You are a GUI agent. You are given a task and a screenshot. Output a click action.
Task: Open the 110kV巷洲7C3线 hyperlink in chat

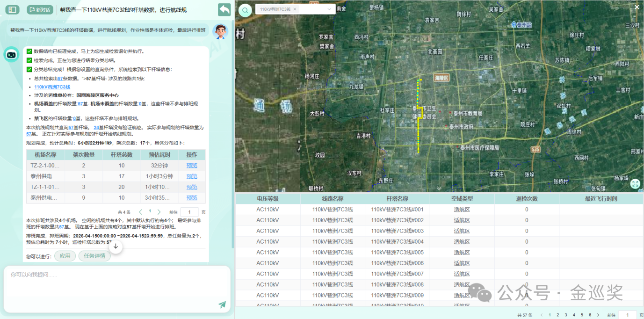pyautogui.click(x=52, y=87)
